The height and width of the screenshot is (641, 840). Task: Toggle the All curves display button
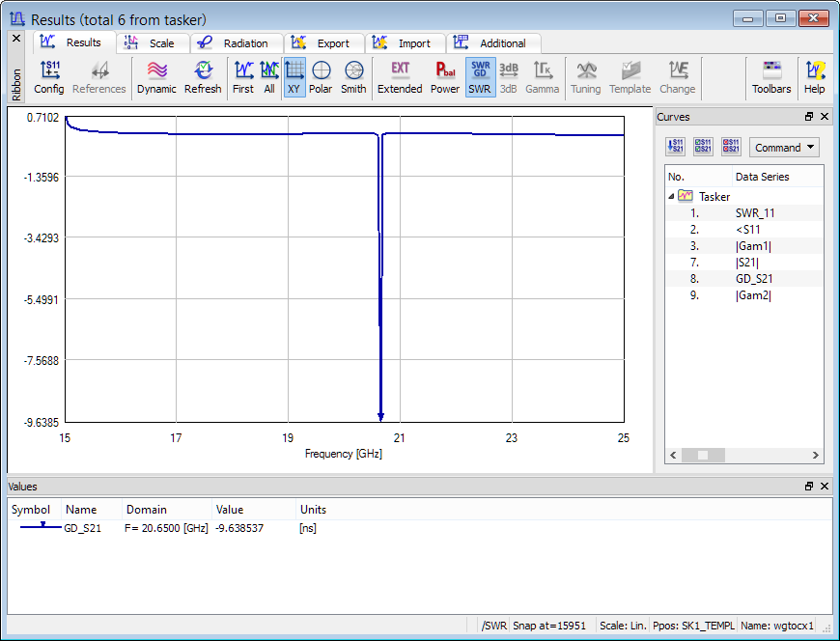(x=269, y=77)
